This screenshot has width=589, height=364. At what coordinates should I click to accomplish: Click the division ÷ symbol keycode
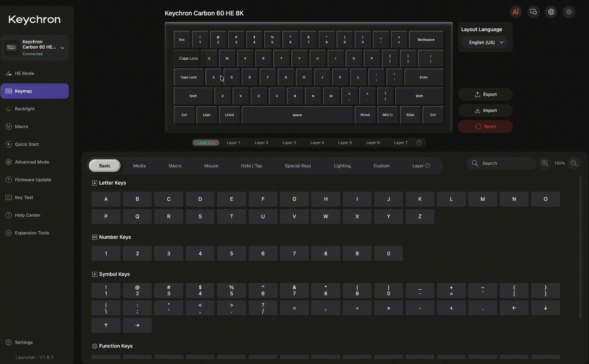[357, 308]
